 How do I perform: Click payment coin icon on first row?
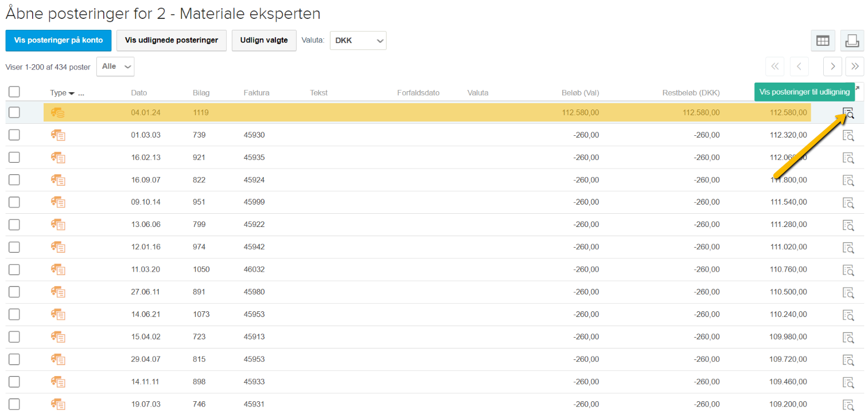(x=58, y=113)
